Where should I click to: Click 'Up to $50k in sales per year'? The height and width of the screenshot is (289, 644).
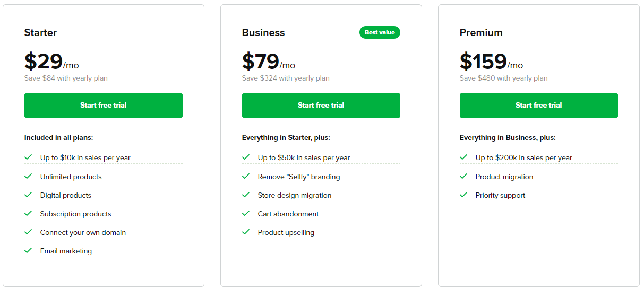click(304, 157)
